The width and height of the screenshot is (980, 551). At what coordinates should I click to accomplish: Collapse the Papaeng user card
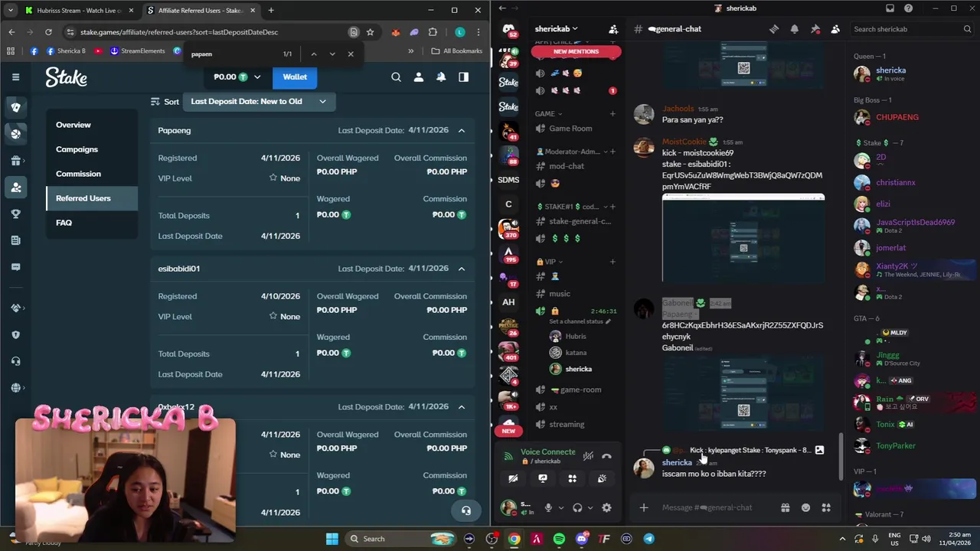coord(462,131)
